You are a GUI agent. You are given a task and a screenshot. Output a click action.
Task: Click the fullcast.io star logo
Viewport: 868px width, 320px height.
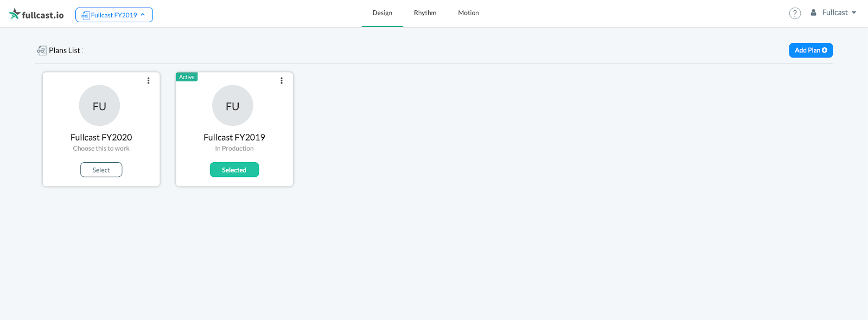pyautogui.click(x=36, y=15)
